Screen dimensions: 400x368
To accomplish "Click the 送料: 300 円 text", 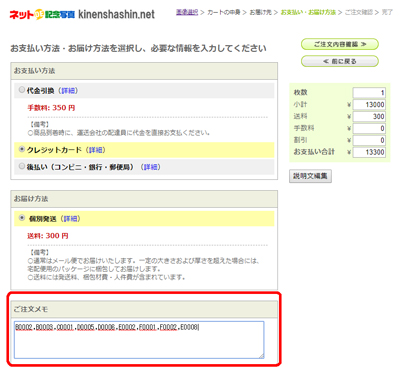I will [x=48, y=236].
